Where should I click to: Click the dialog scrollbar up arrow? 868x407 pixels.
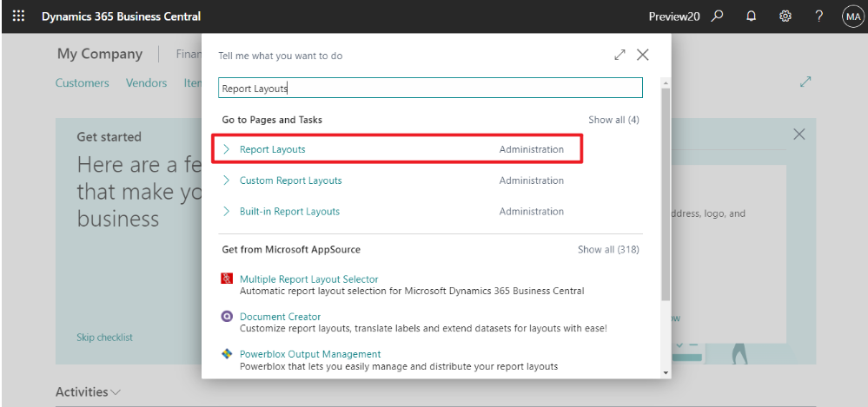(666, 83)
